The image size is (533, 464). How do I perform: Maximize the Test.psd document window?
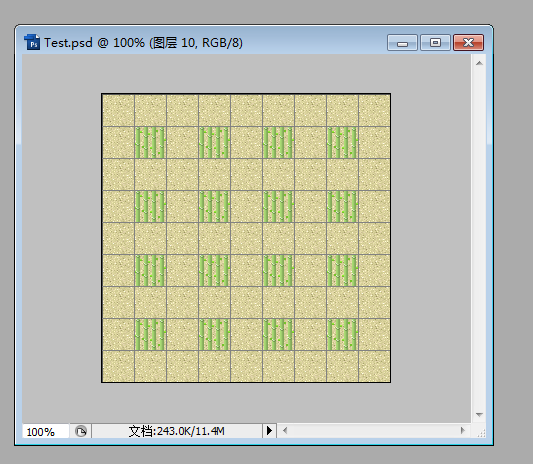pyautogui.click(x=435, y=43)
